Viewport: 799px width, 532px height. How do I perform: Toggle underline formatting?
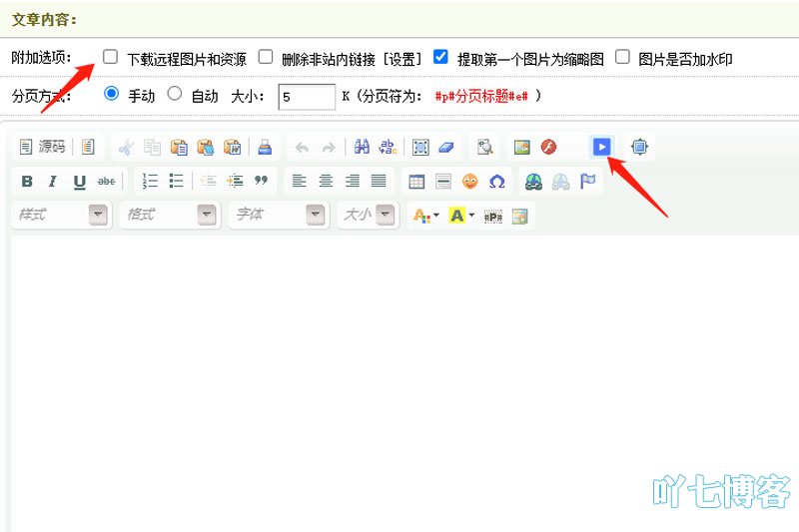pos(80,182)
